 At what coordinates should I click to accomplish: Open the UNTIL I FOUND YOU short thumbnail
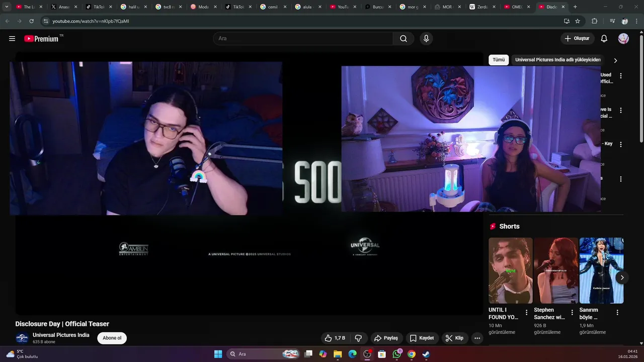click(510, 270)
